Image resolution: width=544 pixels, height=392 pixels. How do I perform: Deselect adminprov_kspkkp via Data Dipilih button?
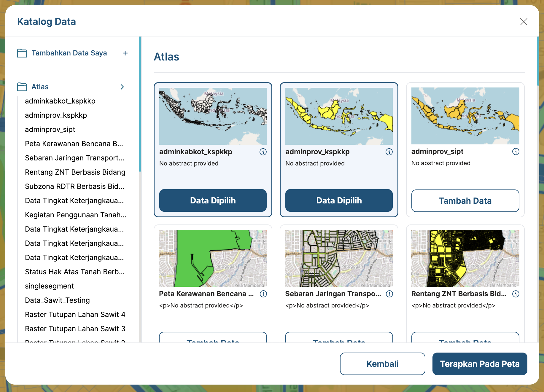[x=339, y=200]
